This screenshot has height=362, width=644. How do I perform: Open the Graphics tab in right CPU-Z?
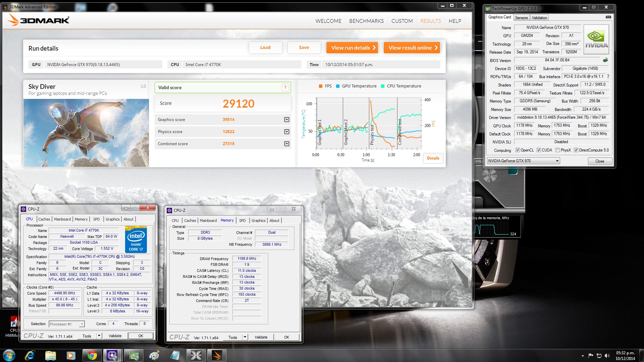pos(258,221)
